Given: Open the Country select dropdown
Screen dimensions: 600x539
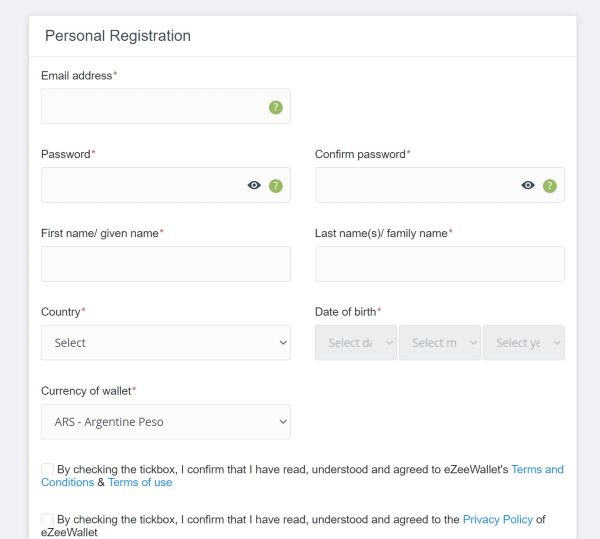Looking at the screenshot, I should pos(166,342).
